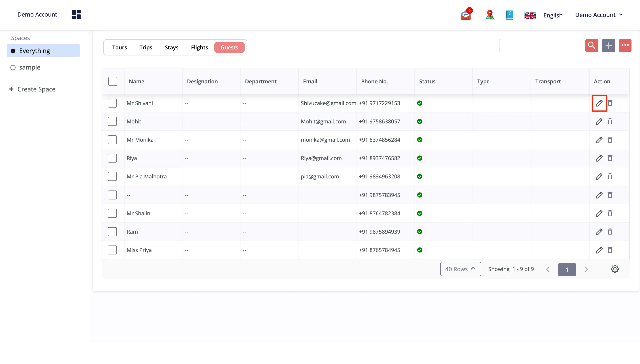Check the Mr Monika row checkbox
This screenshot has height=364, width=640.
point(112,140)
